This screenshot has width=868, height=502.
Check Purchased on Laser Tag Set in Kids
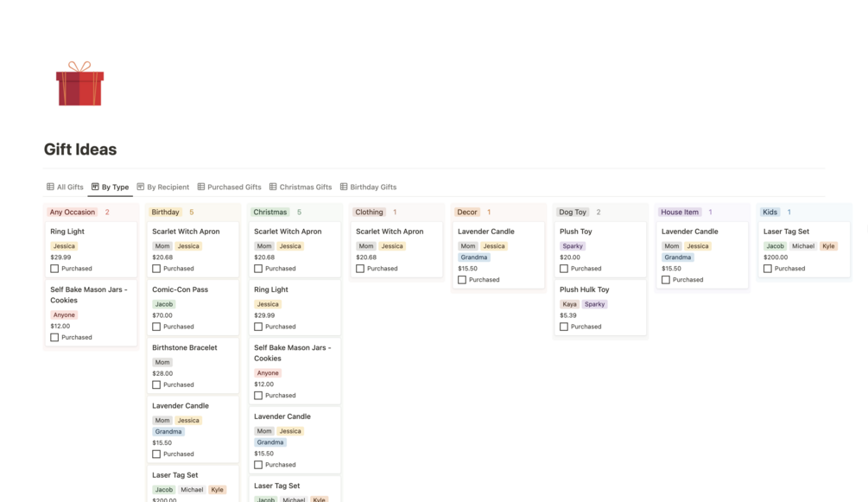click(767, 268)
